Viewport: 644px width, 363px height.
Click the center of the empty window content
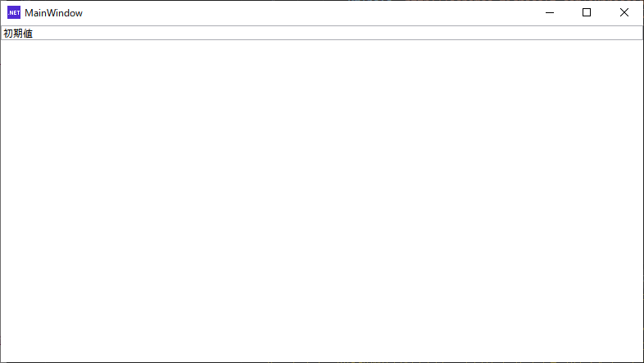tap(322, 202)
